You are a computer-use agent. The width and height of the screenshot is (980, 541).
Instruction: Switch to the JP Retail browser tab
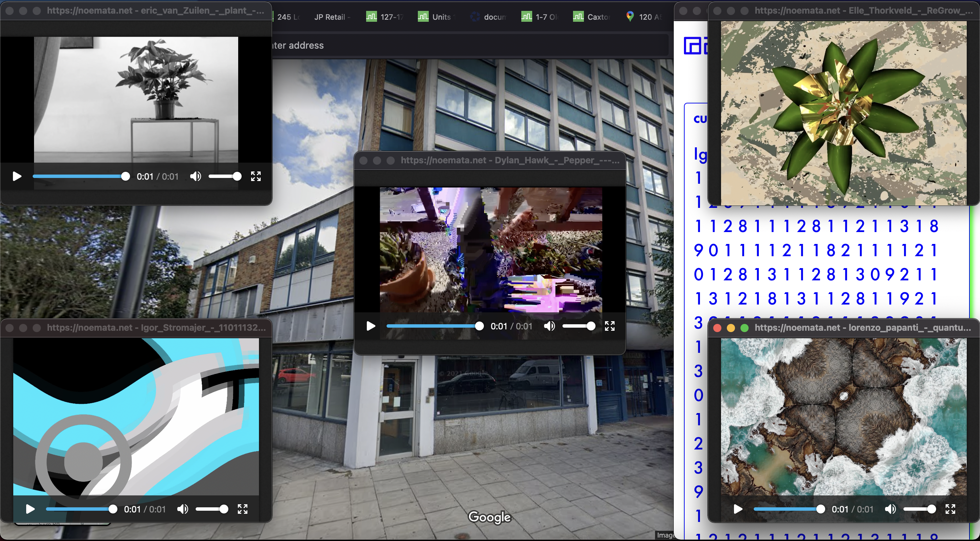(330, 17)
